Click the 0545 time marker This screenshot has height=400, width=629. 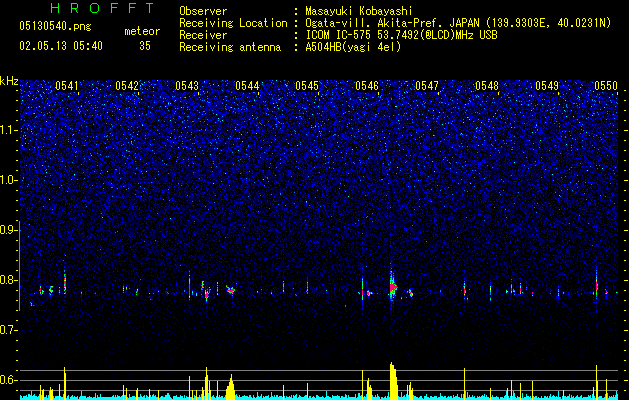coord(307,86)
